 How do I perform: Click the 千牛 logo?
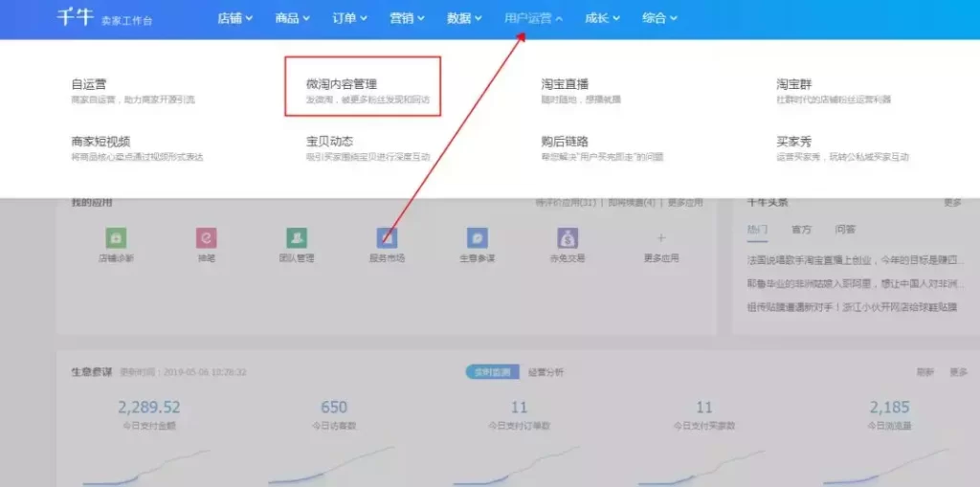tap(75, 17)
